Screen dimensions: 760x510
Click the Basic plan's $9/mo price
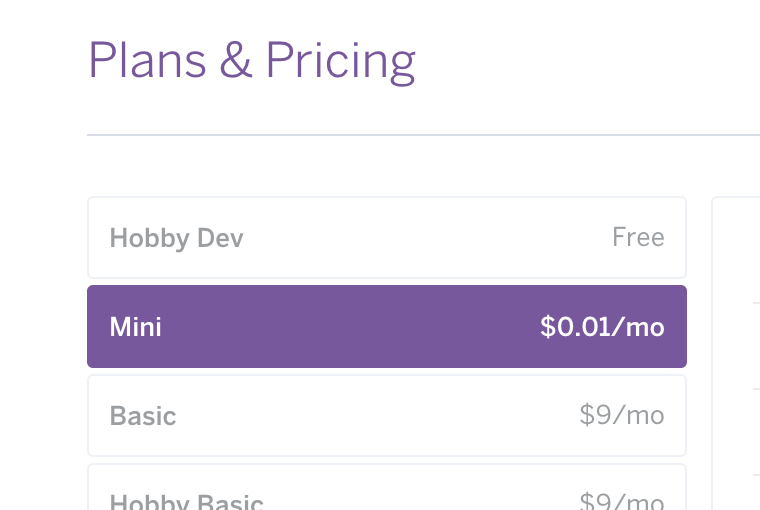(621, 415)
